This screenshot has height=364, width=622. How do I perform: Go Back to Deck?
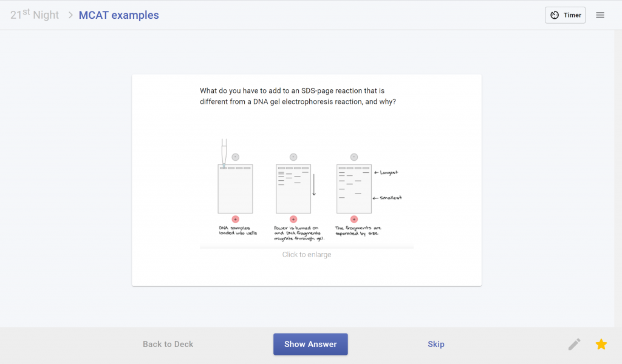point(168,344)
